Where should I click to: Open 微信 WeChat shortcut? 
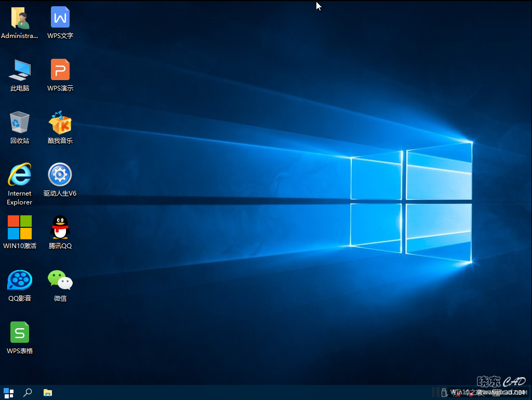(60, 280)
